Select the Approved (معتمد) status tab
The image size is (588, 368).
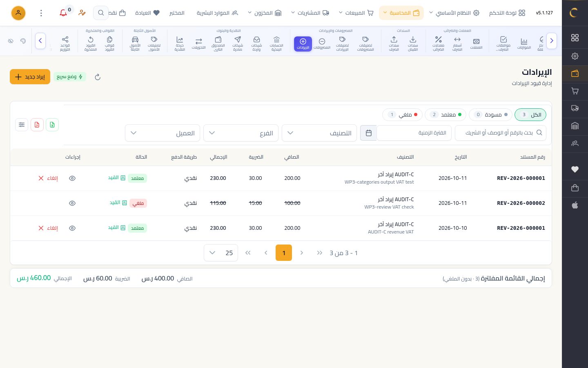tap(446, 115)
